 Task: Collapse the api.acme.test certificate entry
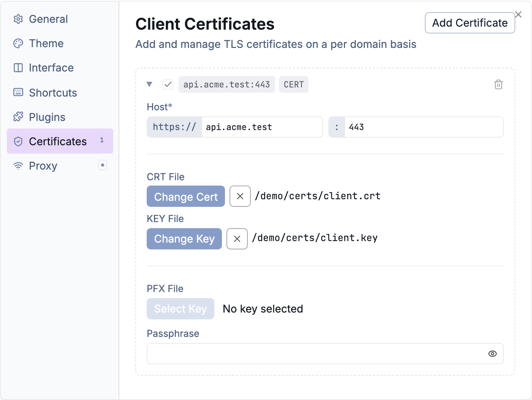point(149,84)
